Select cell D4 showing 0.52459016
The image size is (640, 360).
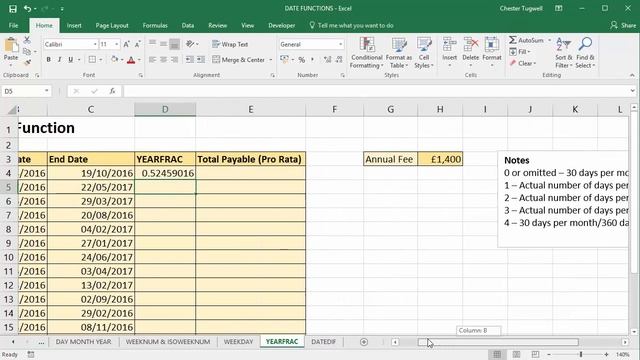pos(165,173)
